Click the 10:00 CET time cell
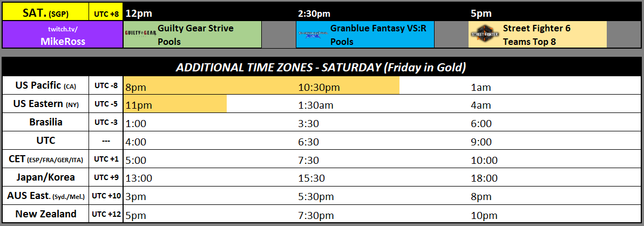The height and width of the screenshot is (226, 644). coord(484,160)
